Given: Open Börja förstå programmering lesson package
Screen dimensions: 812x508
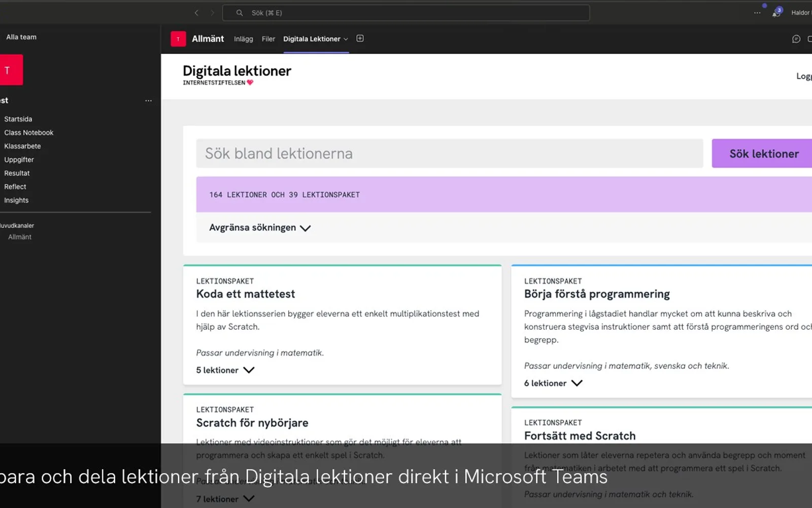Looking at the screenshot, I should (597, 294).
